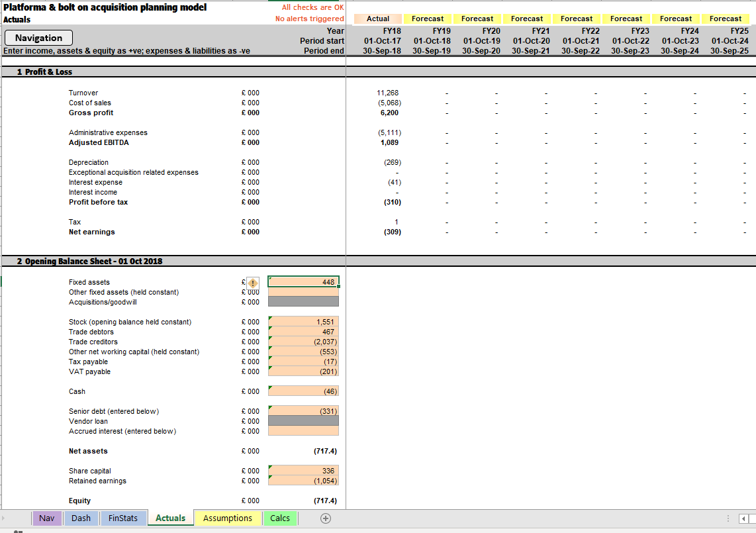Click the 'No alerts triggered' status
Viewport: 756px width, 533px height.
click(310, 19)
